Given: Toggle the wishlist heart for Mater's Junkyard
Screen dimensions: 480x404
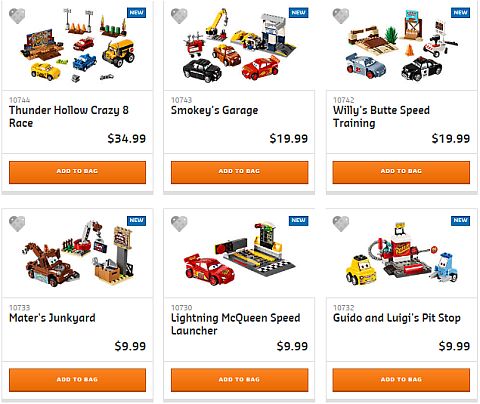Looking at the screenshot, I should click(x=17, y=223).
